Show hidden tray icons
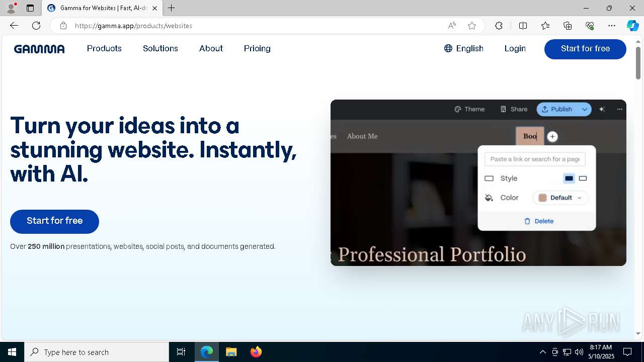Image resolution: width=644 pixels, height=362 pixels. click(542, 352)
